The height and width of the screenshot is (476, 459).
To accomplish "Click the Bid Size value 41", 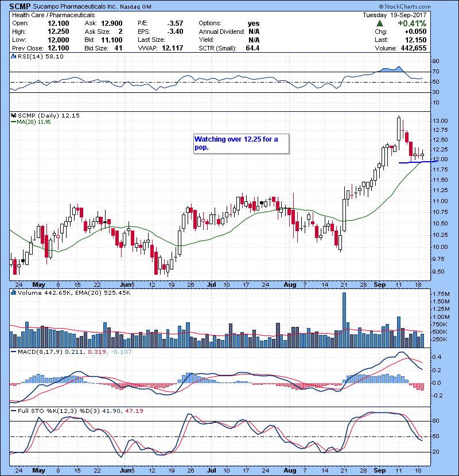I will (118, 48).
